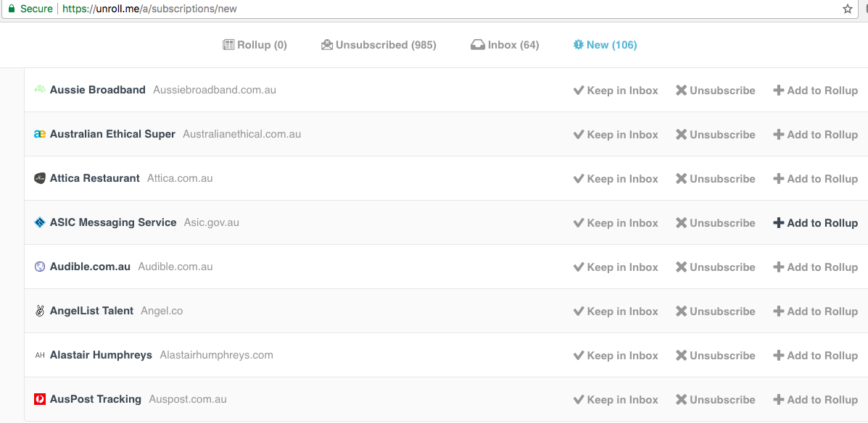The image size is (868, 423).
Task: Add ASIC Messaging Service to Rollup
Action: point(815,223)
